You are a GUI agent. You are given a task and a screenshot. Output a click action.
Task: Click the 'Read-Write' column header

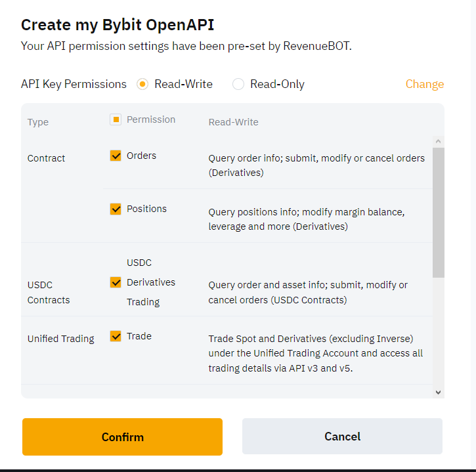pyautogui.click(x=234, y=122)
